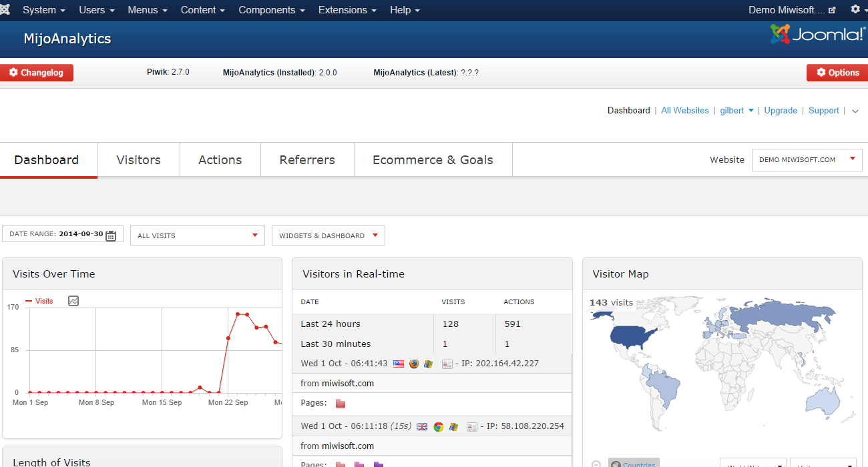Click the Last 24 hours row label
The height and width of the screenshot is (467, 868).
point(331,324)
